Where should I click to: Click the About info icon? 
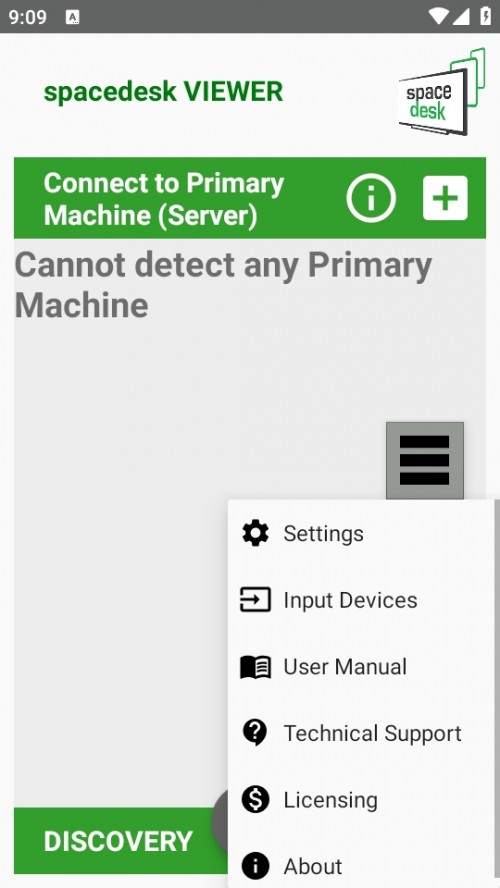[255, 866]
